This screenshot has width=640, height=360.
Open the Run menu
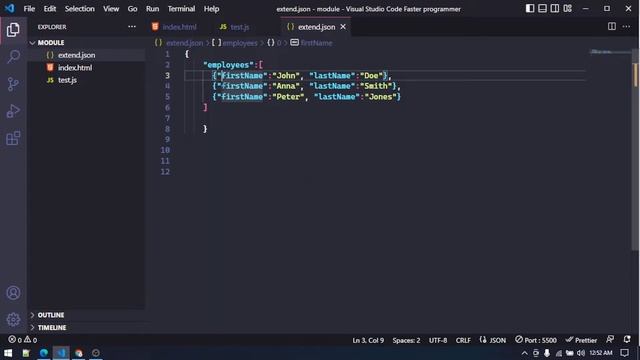coord(152,9)
